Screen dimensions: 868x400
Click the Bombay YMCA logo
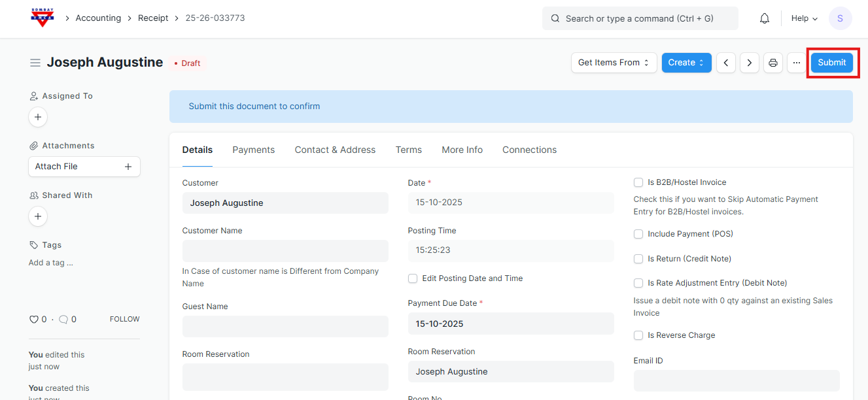(43, 18)
